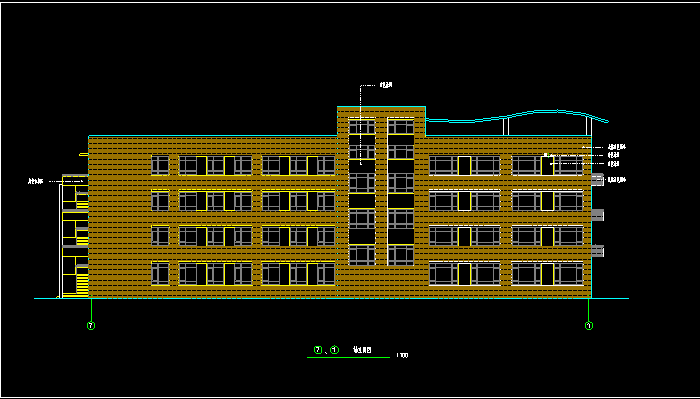Select the green axis bubble below right wall

tap(589, 326)
